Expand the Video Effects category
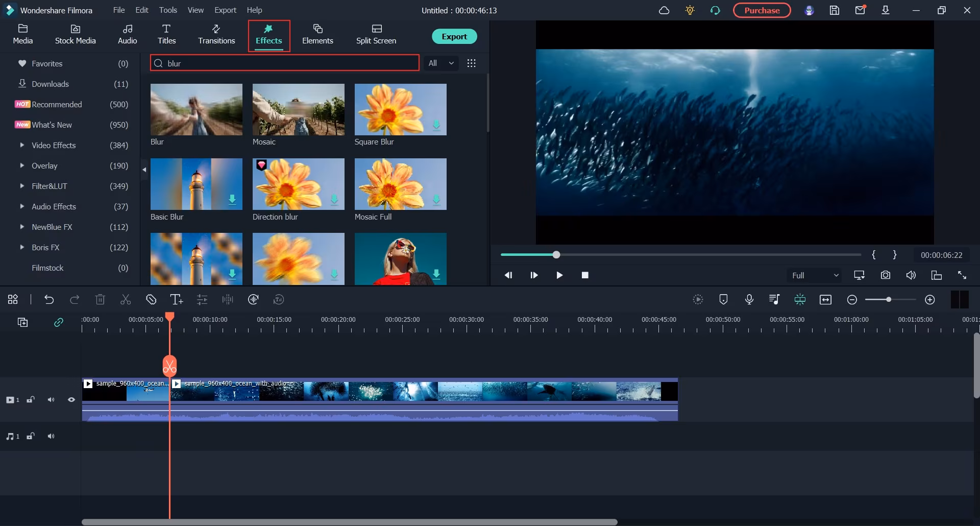 [x=22, y=146]
